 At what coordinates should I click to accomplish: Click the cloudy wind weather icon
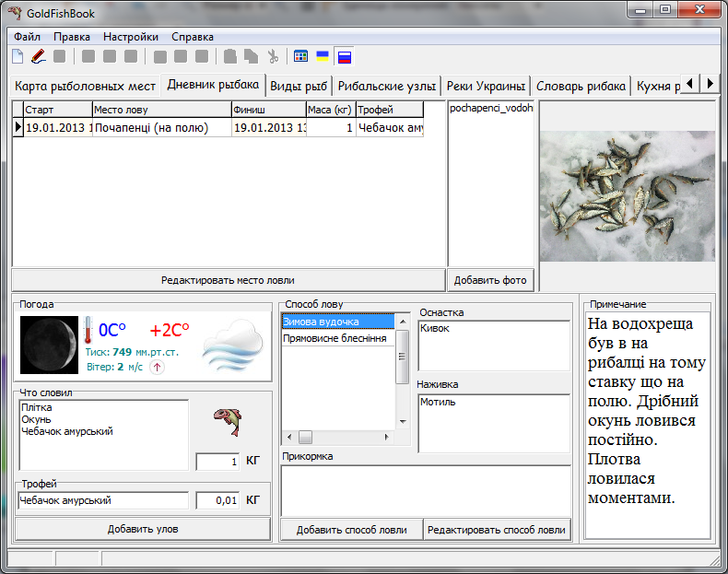click(x=232, y=345)
